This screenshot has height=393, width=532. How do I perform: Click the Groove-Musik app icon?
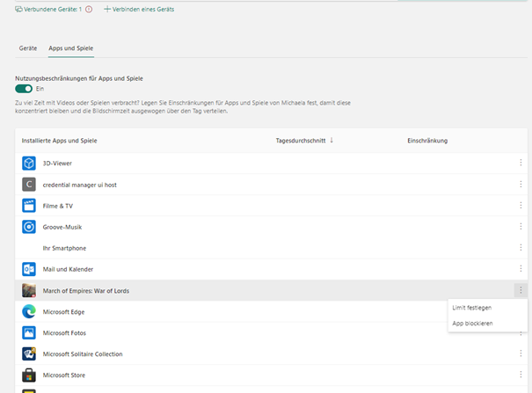(28, 227)
